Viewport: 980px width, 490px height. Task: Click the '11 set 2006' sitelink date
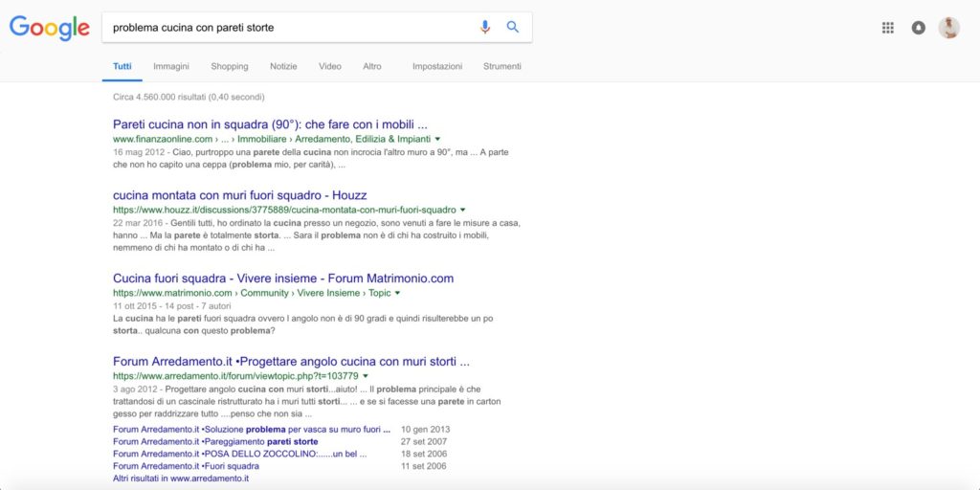(424, 466)
